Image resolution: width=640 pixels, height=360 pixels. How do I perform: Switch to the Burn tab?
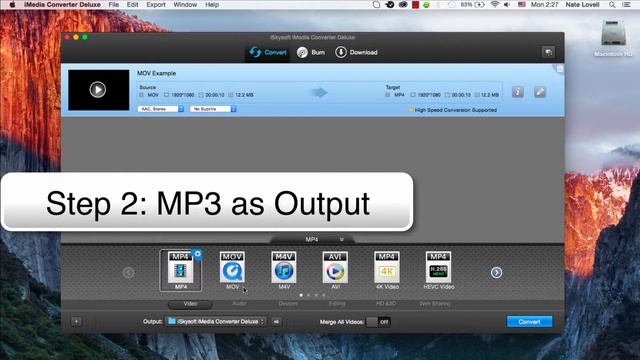tap(311, 52)
